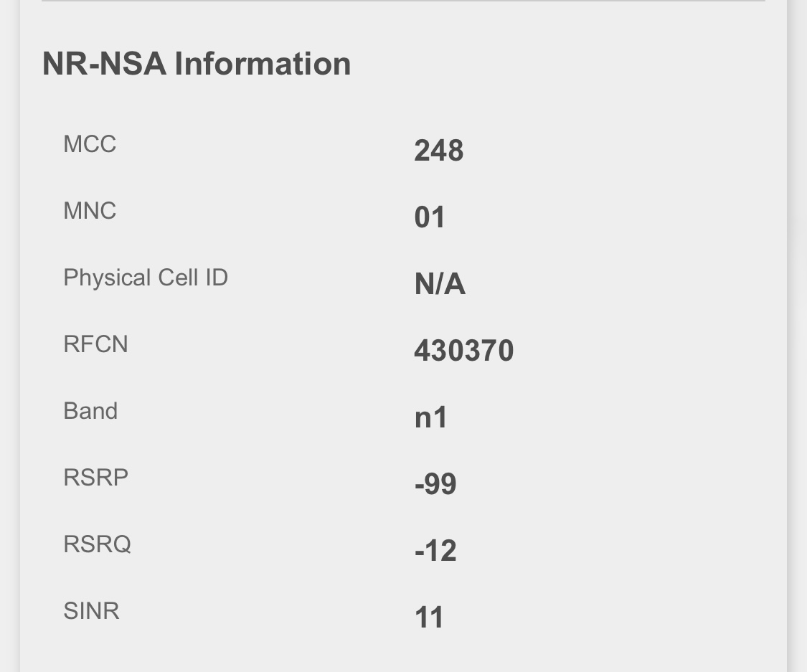Click the RSRP value -99
The height and width of the screenshot is (672, 807).
click(435, 484)
